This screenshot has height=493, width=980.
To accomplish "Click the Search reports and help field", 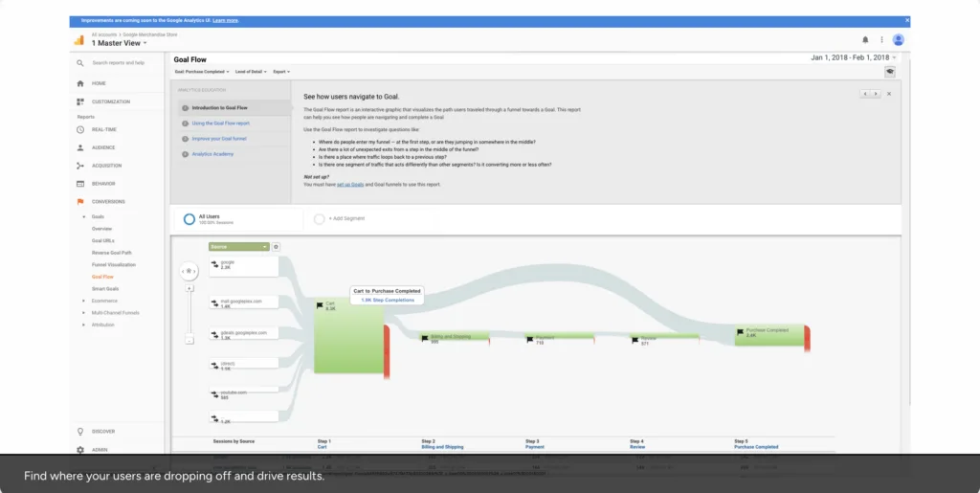I will point(118,63).
